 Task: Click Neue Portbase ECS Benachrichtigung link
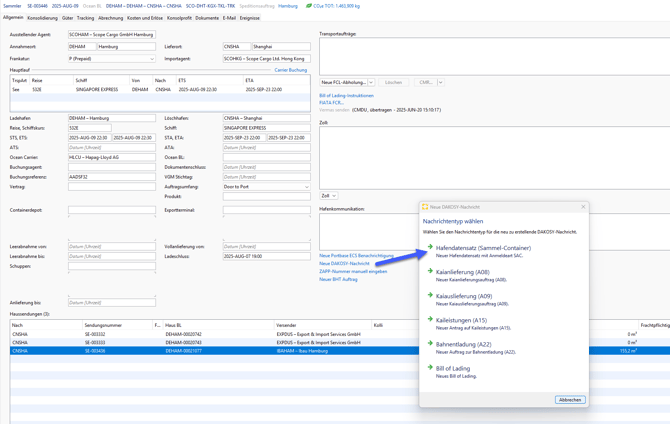[356, 256]
